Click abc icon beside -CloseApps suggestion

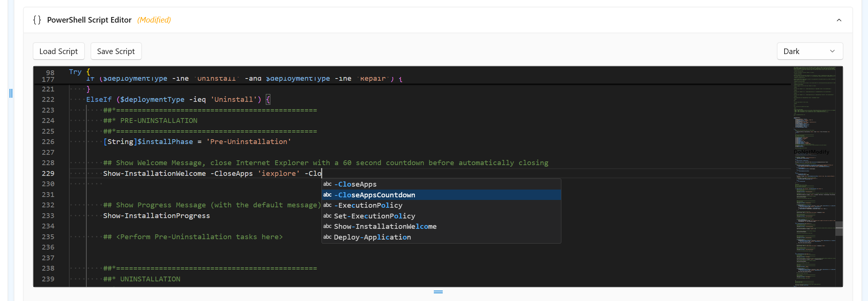tap(327, 184)
